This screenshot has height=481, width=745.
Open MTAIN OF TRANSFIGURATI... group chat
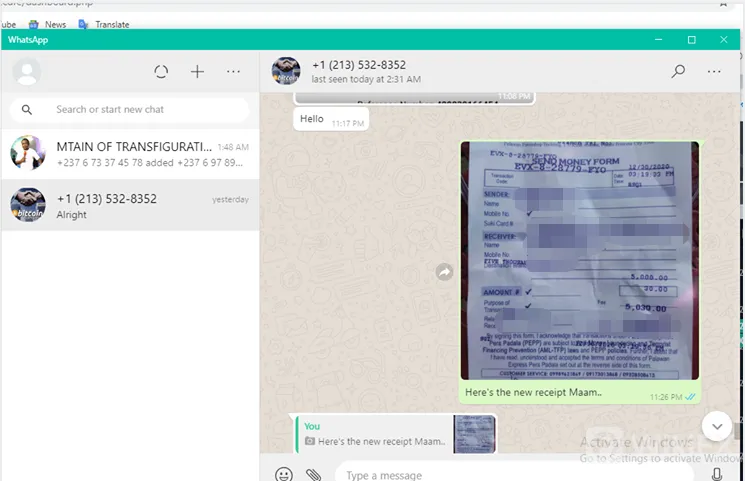(x=130, y=154)
